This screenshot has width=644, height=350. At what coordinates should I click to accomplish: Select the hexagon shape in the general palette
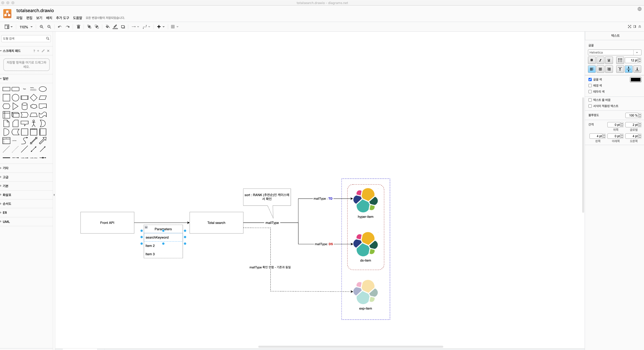point(6,106)
